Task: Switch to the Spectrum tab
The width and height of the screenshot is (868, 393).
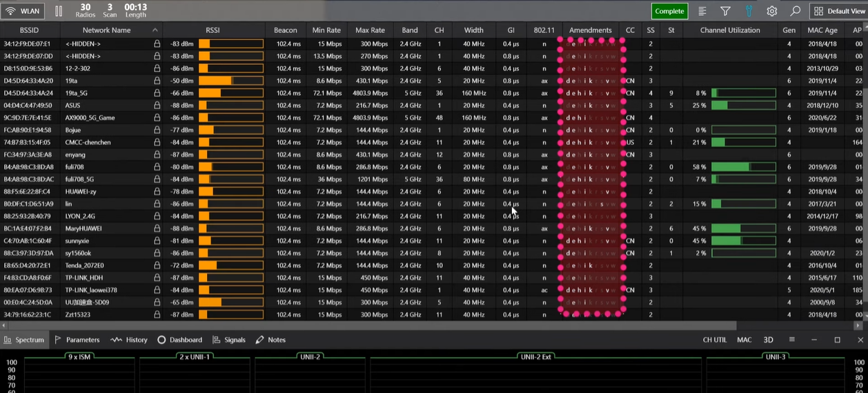Action: [x=24, y=340]
